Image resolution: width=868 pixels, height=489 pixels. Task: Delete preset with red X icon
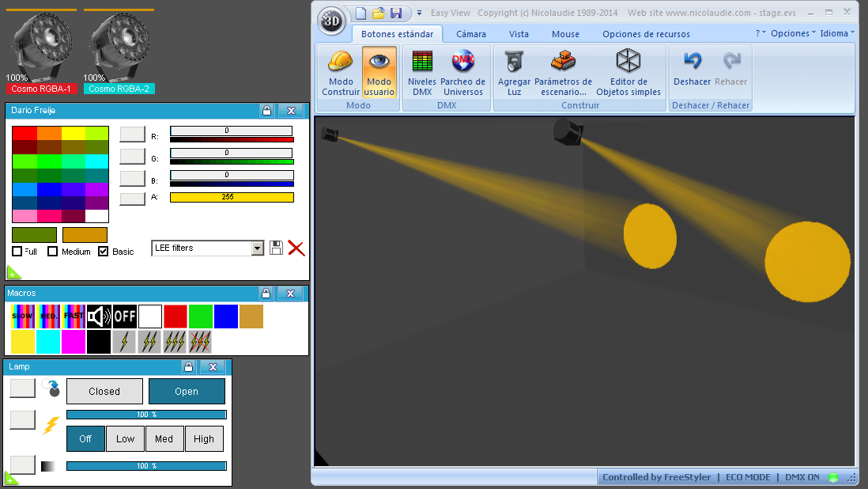click(296, 248)
